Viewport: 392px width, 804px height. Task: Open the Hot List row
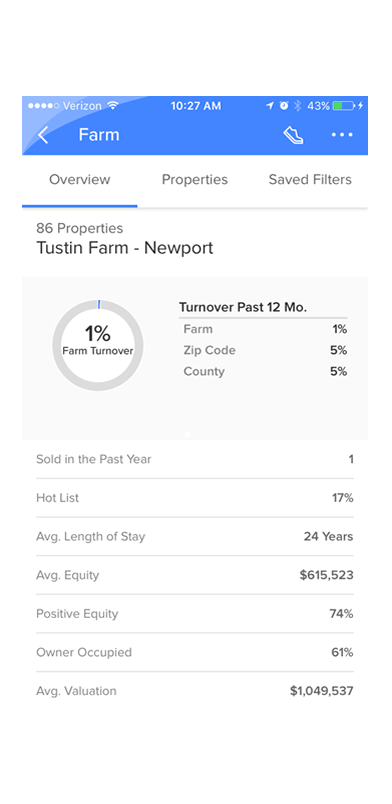195,498
